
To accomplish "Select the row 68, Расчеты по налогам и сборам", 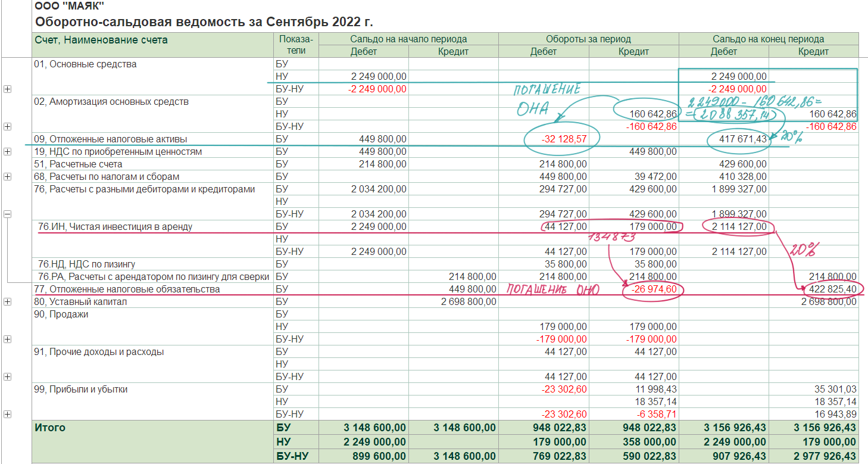I will point(108,176).
